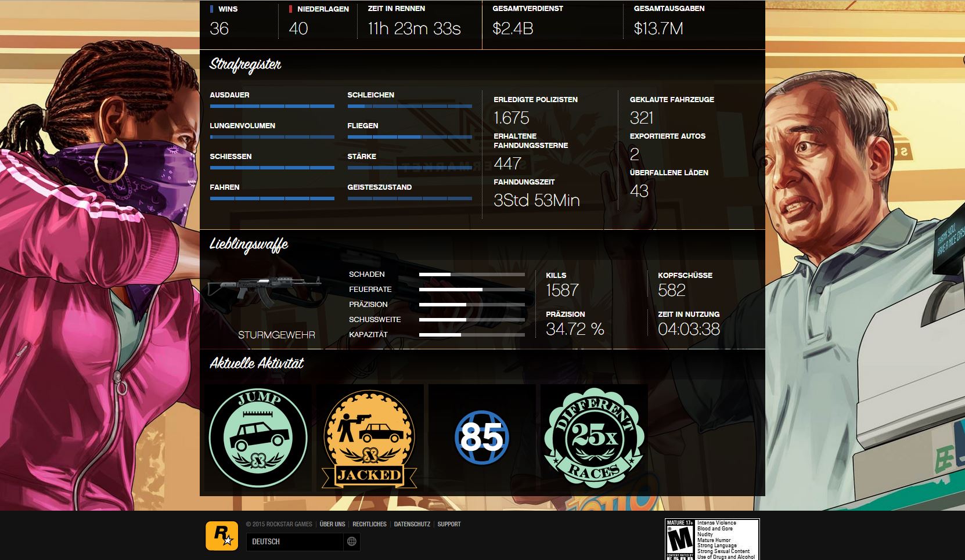965x560 pixels.
Task: Click the Jump car award badge
Action: pyautogui.click(x=258, y=438)
